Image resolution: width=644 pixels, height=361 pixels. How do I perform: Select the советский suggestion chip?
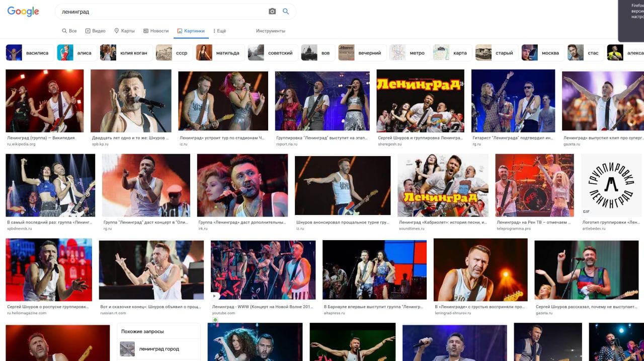(x=272, y=53)
